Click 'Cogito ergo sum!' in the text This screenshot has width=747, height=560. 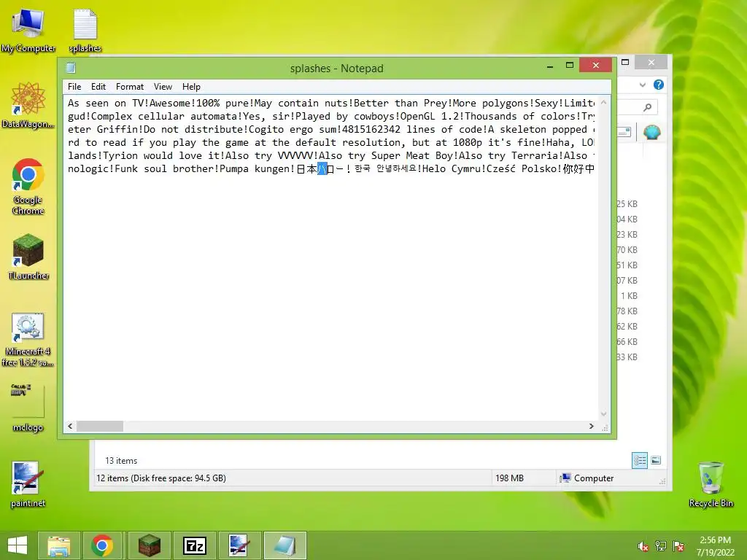(x=295, y=129)
